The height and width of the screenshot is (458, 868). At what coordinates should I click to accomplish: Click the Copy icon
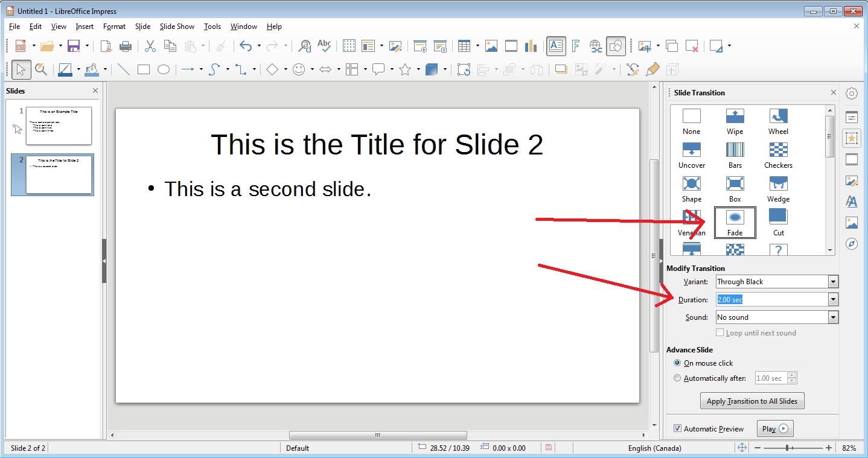tap(170, 46)
